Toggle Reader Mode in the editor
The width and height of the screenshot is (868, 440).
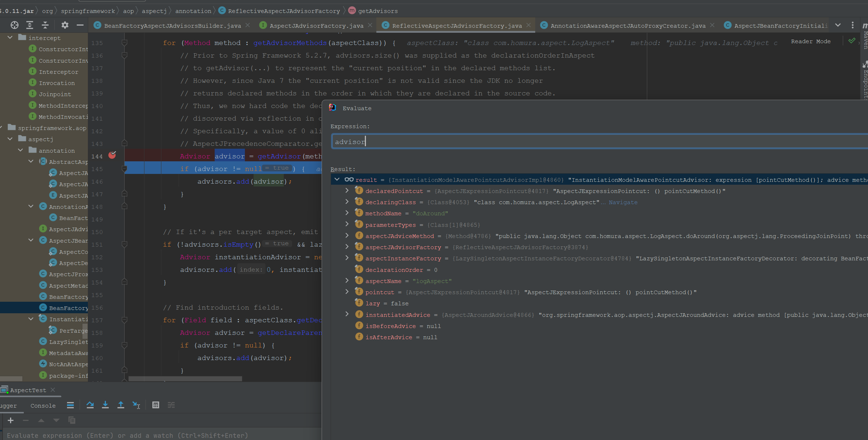coord(810,41)
